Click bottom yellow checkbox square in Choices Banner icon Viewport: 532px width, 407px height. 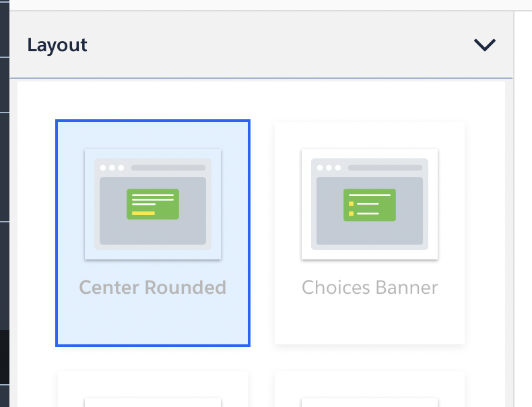(351, 214)
